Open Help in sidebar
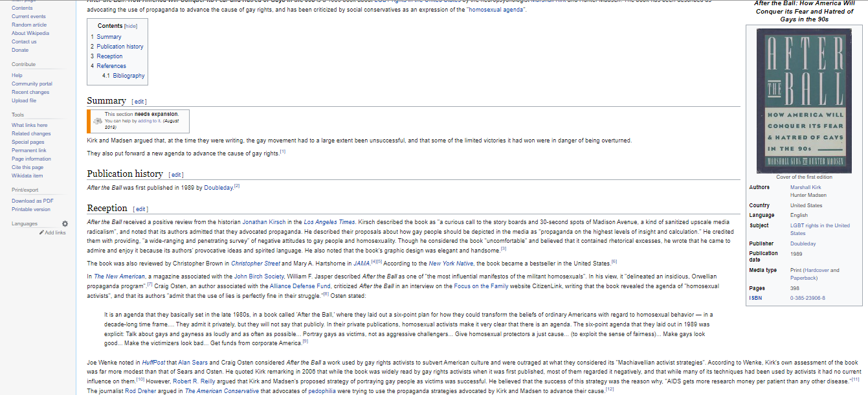 (17, 75)
